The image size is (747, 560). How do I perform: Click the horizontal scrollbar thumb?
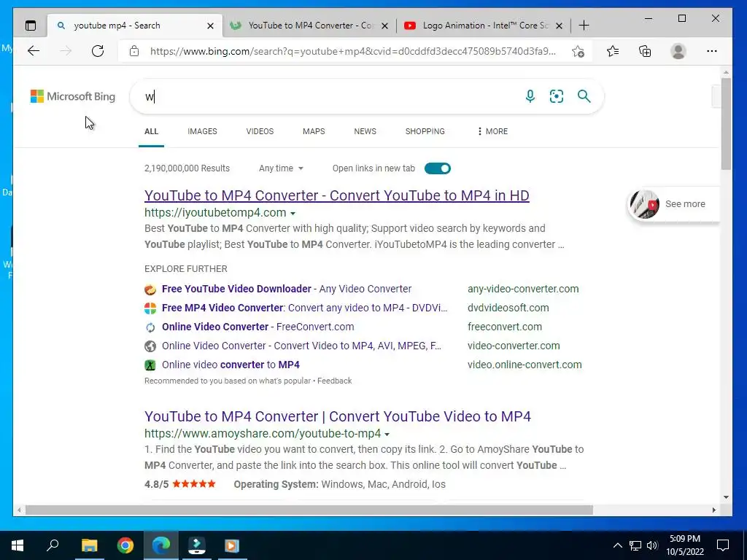pos(309,510)
